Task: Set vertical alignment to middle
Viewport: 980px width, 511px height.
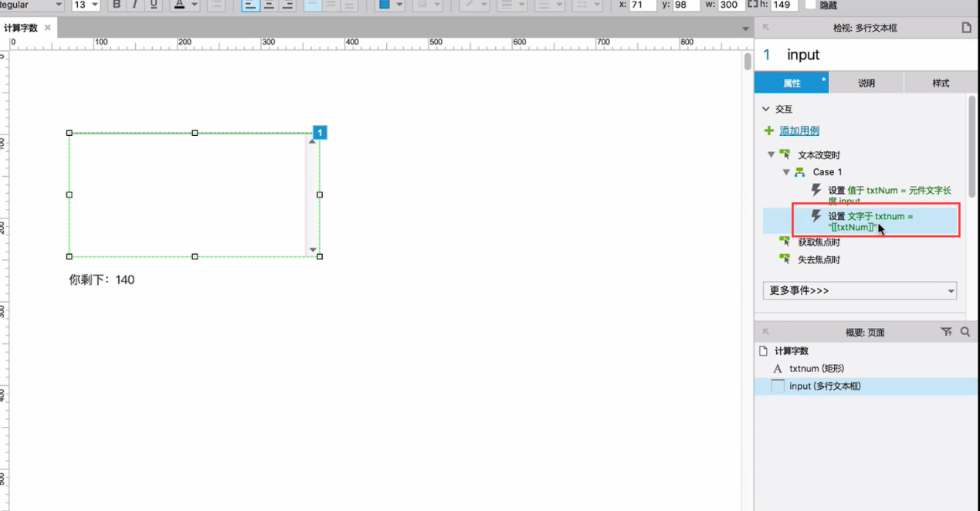Action: 331,5
